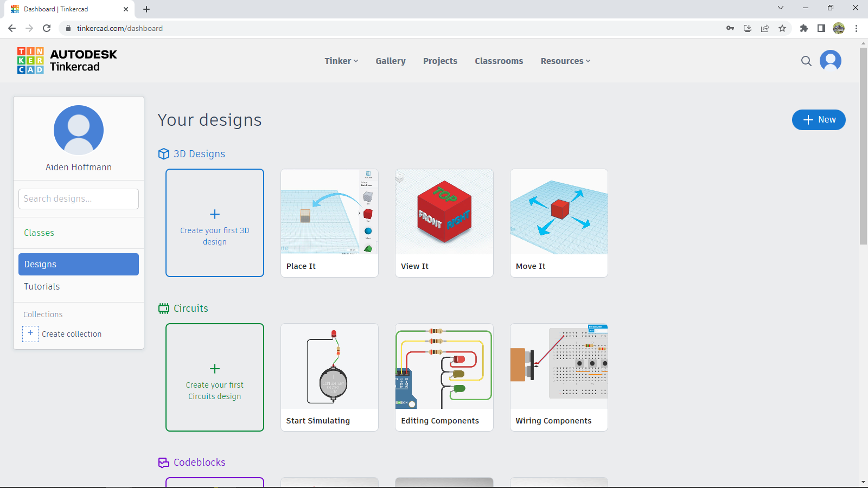Click the Circuits chip icon
Screen dimensions: 868x488
coord(164,309)
